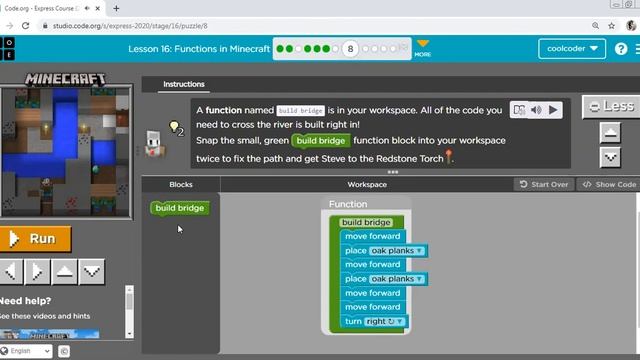Click Start Over to reset workspace

click(x=544, y=184)
